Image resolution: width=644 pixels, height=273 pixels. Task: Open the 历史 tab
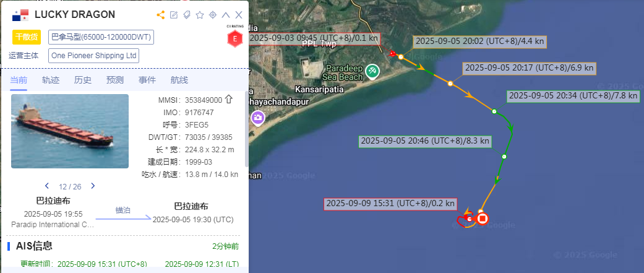(x=82, y=80)
